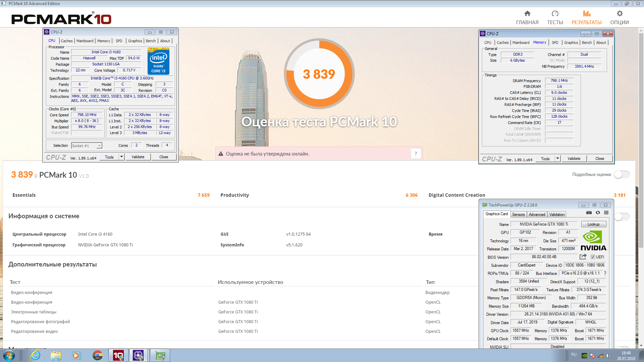Open Chrome Beta from the taskbar
The height and width of the screenshot is (362, 644).
point(97,355)
